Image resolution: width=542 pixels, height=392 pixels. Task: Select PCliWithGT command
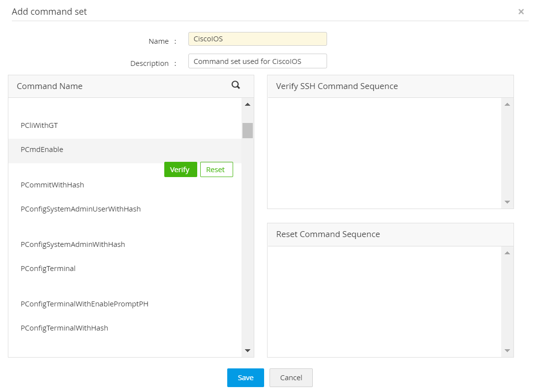(x=39, y=125)
